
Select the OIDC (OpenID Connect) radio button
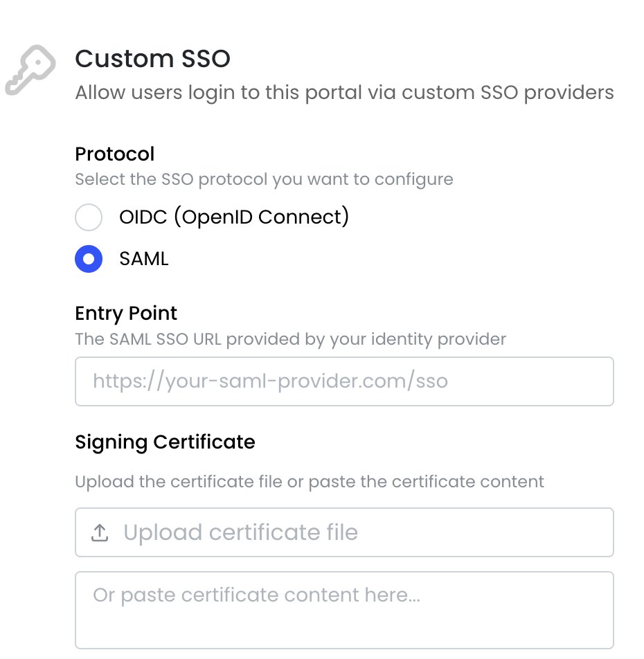point(89,217)
